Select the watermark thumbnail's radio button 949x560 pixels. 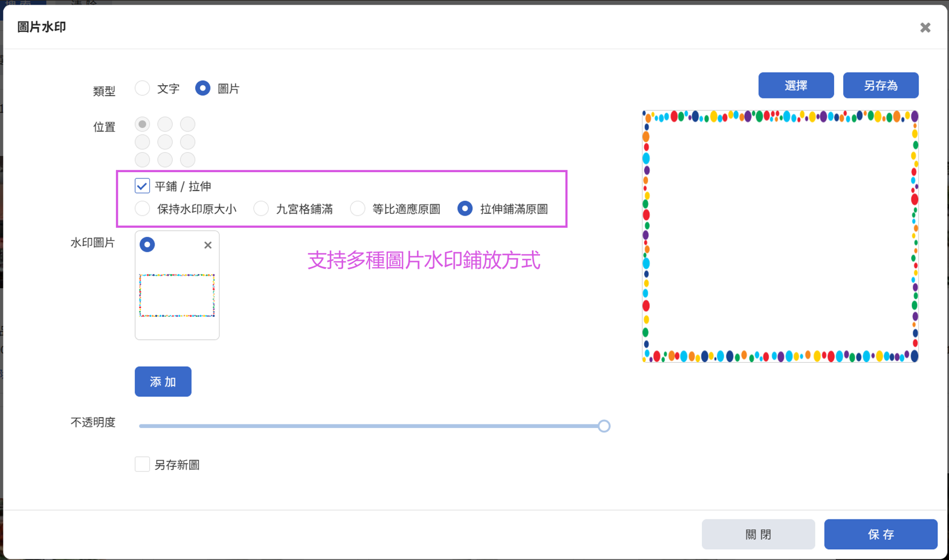pyautogui.click(x=147, y=245)
